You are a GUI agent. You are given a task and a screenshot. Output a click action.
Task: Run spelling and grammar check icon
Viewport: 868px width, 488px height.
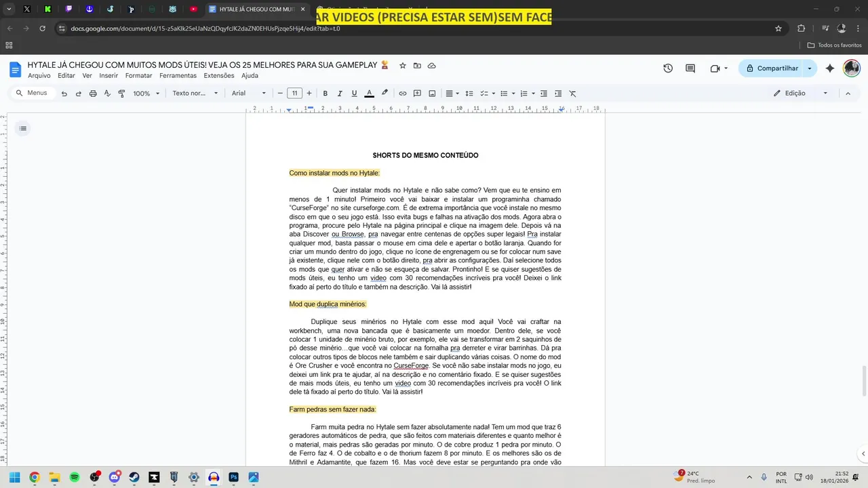(107, 94)
